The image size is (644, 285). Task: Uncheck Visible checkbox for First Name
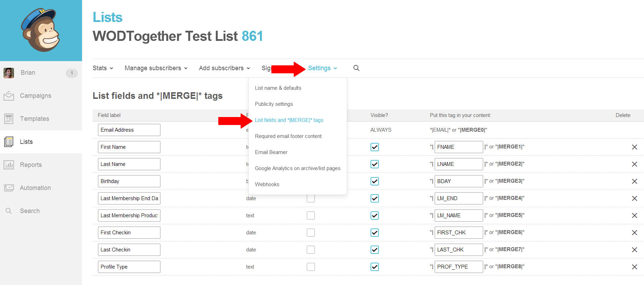(374, 147)
